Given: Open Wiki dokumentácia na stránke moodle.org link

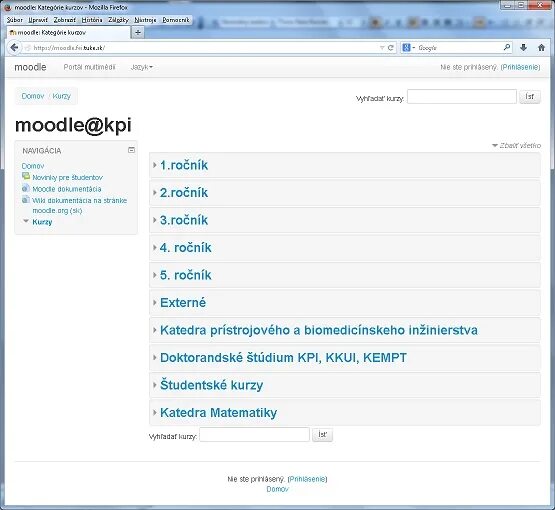Looking at the screenshot, I should (79, 205).
